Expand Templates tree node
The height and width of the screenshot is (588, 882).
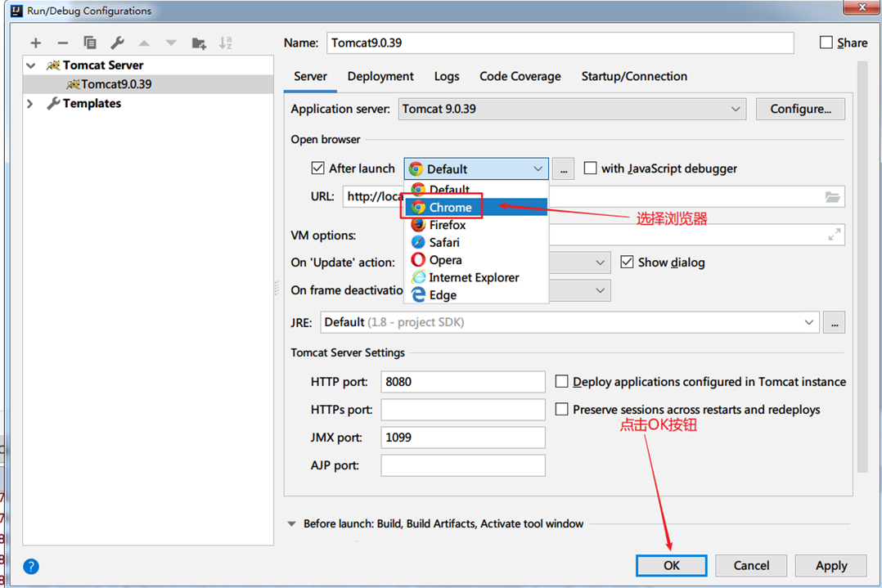29,104
